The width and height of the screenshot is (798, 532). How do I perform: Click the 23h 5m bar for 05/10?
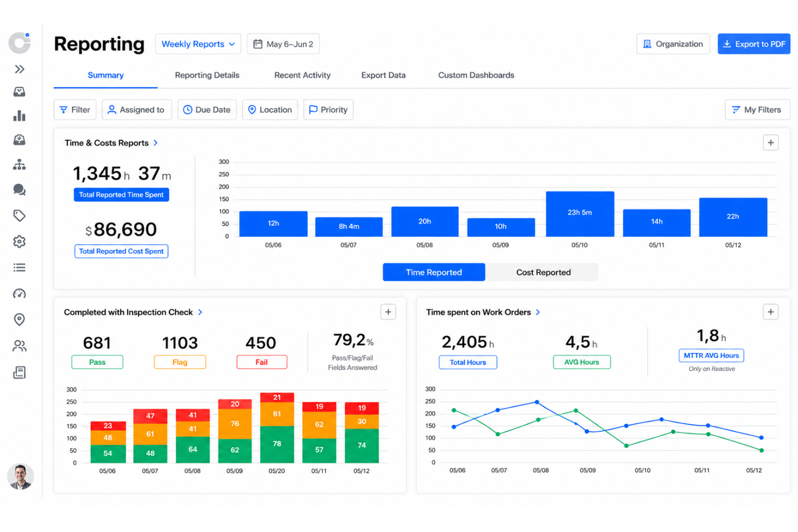(x=580, y=214)
